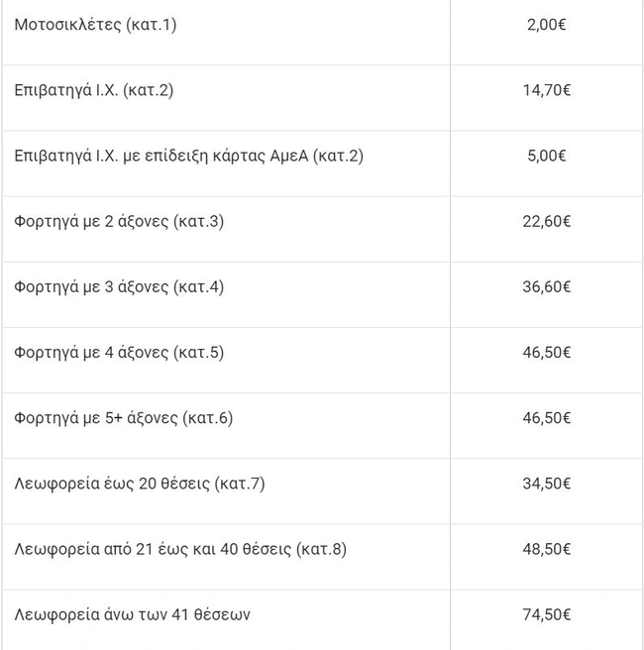Select the 22,60€ price cell
This screenshot has width=644, height=650.
(x=546, y=221)
